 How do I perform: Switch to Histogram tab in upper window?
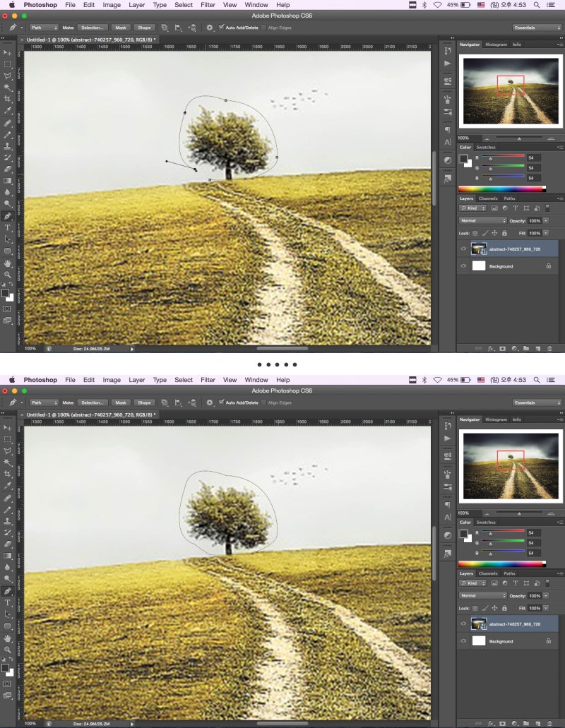[496, 44]
